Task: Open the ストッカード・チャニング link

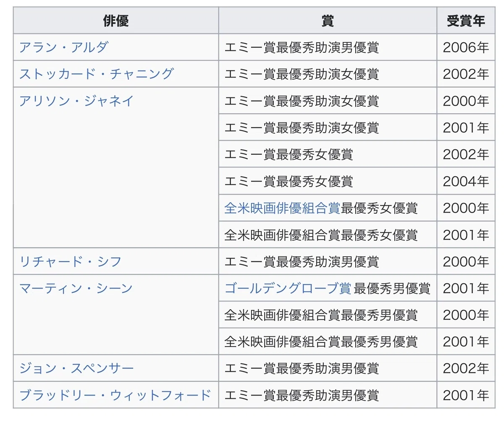Action: [x=96, y=74]
